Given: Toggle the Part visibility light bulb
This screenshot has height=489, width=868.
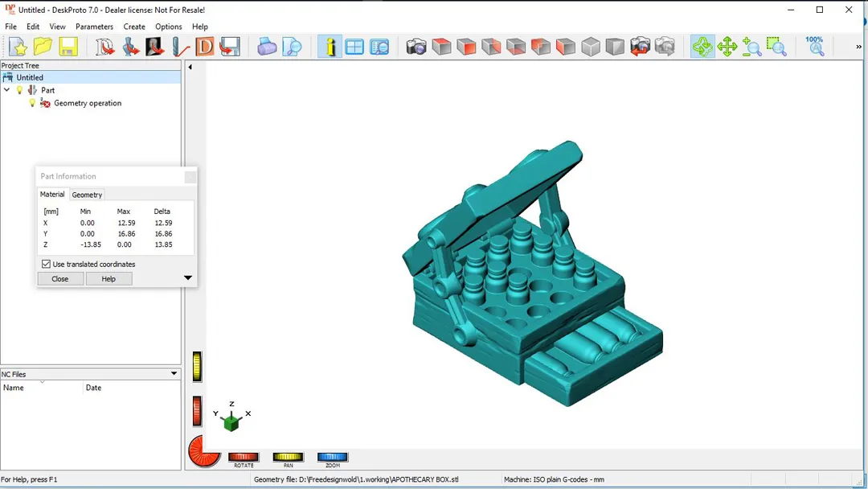Looking at the screenshot, I should [20, 90].
